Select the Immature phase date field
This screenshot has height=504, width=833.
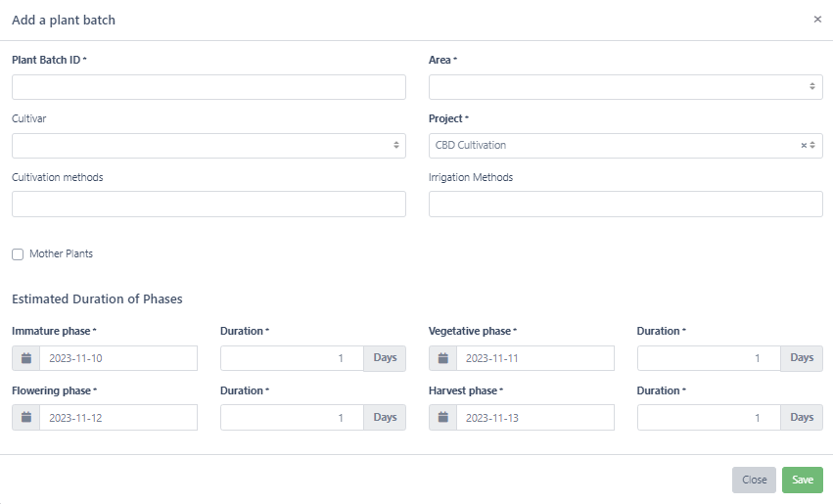click(117, 358)
